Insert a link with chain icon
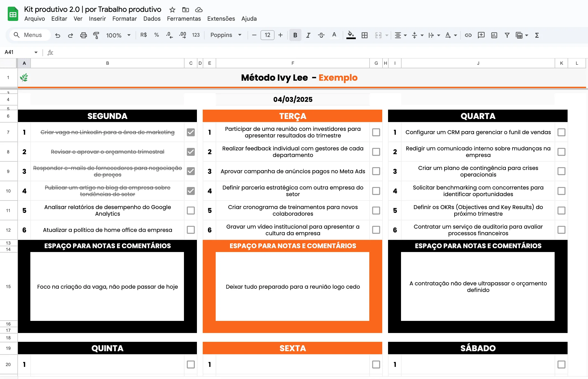Viewport: 588px width, 379px height. [468, 35]
